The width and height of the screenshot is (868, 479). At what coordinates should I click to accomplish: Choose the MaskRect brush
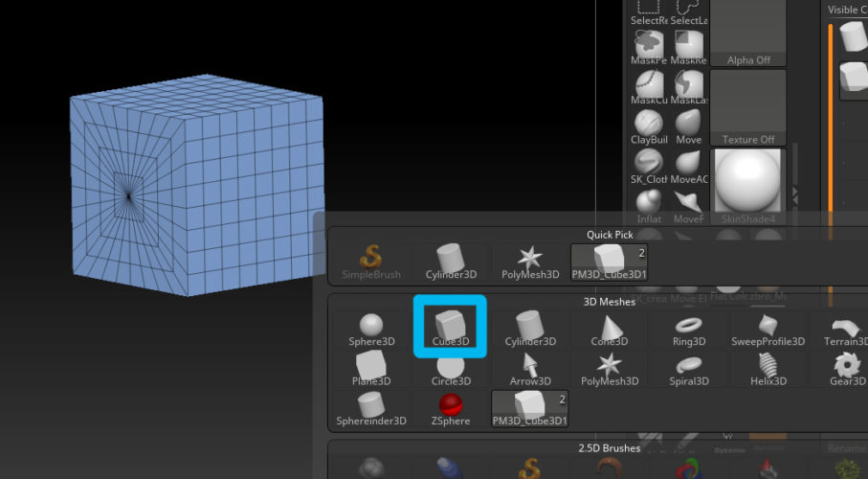coord(689,48)
